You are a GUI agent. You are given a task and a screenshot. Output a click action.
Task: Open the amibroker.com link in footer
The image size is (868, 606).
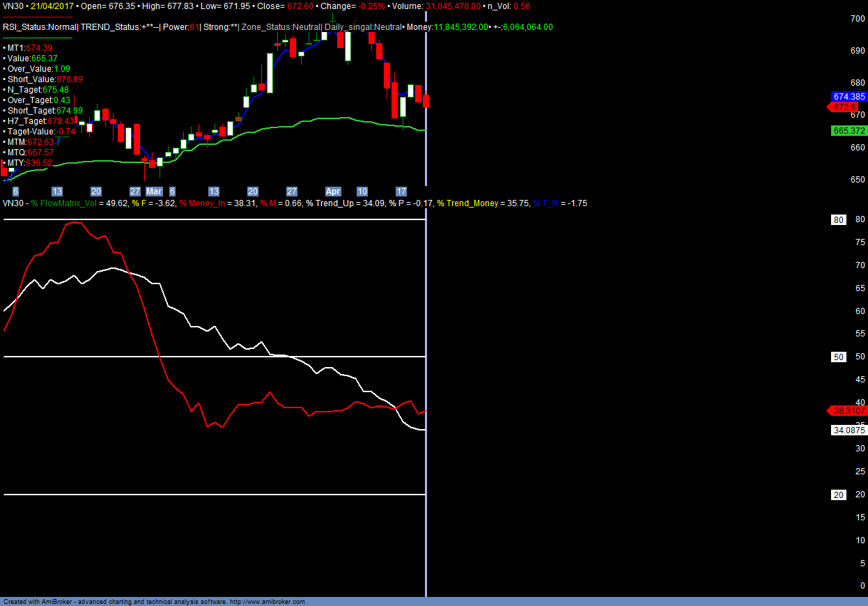268,602
